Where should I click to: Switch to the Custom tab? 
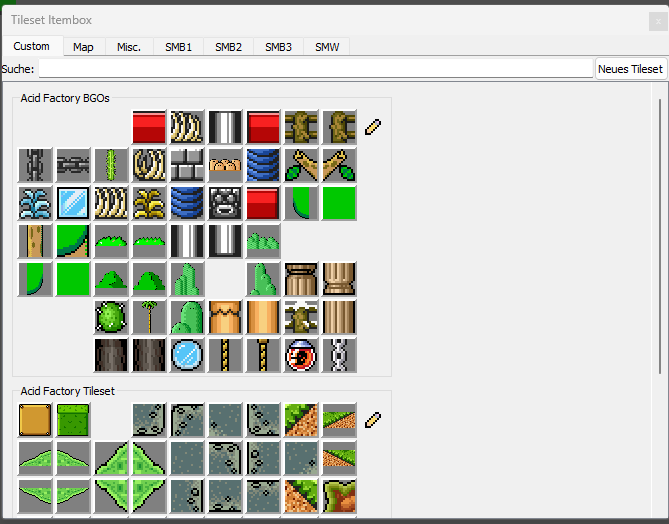(32, 46)
